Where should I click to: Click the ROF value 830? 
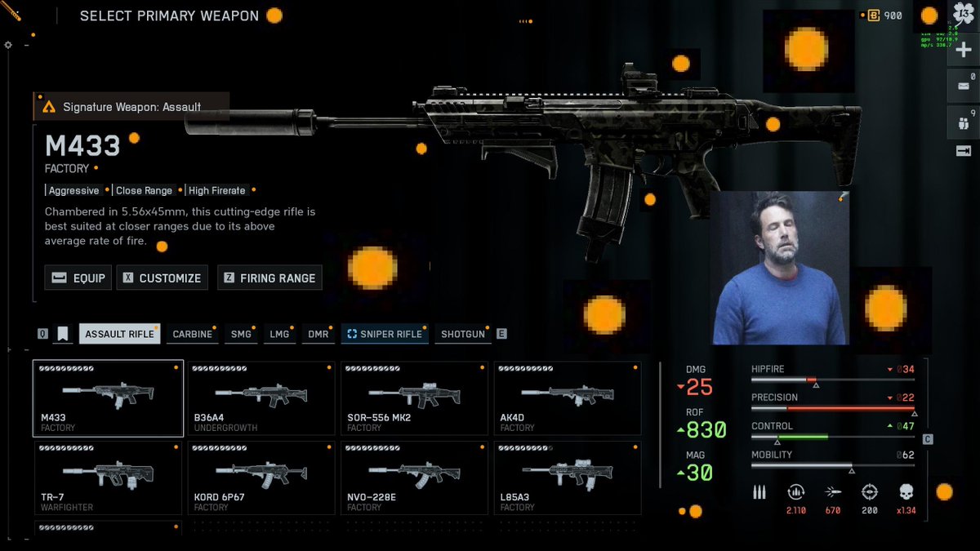click(x=706, y=430)
